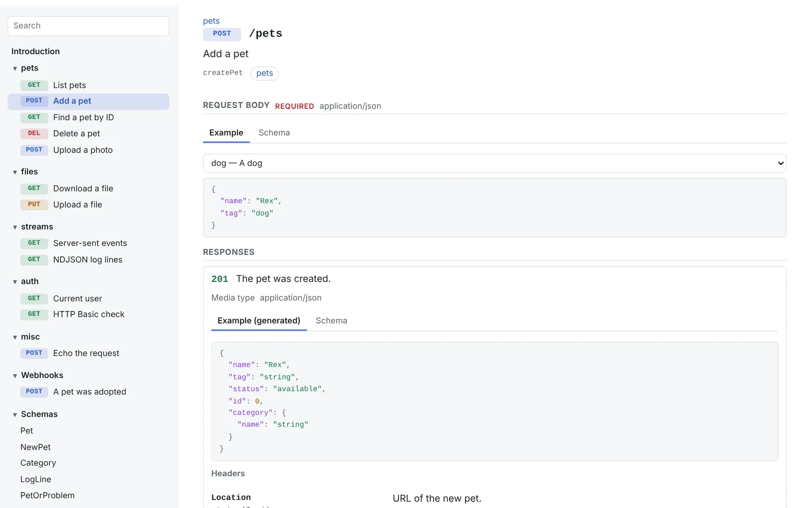
Task: Collapse the auth section triangle
Action: (15, 282)
